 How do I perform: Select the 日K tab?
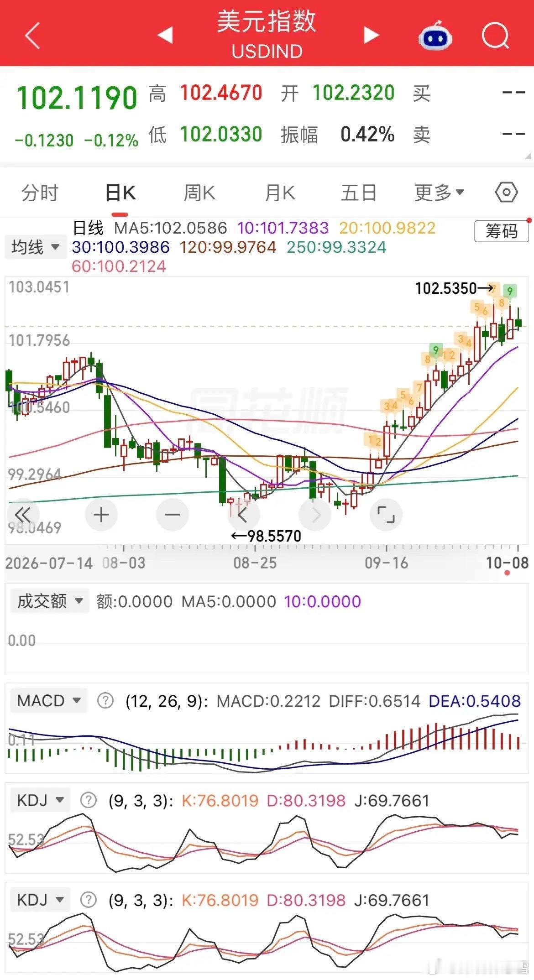coord(120,193)
